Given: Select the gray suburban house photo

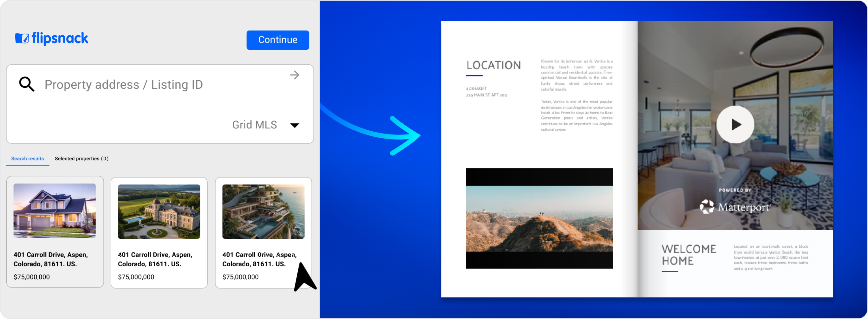Looking at the screenshot, I should pyautogui.click(x=55, y=211).
